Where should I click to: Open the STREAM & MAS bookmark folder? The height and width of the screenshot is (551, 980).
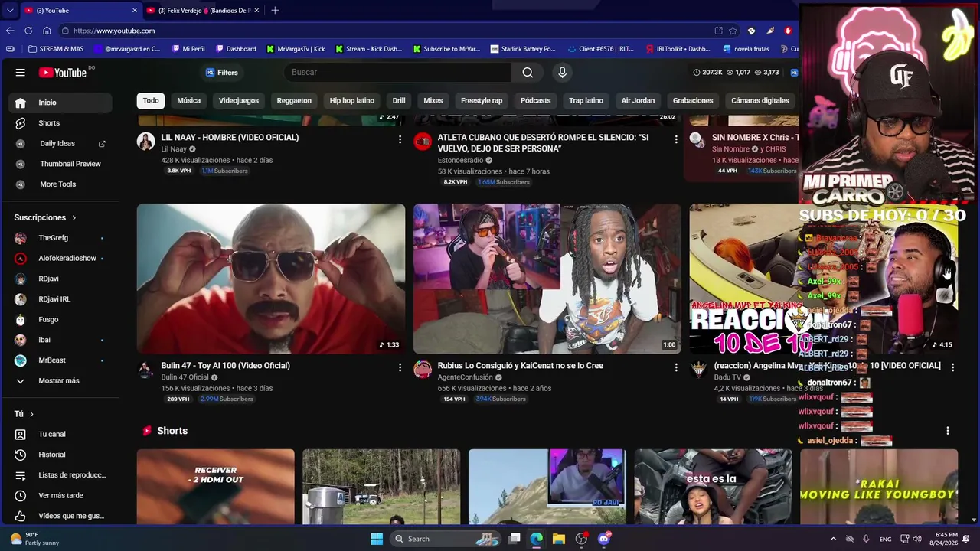click(x=55, y=49)
